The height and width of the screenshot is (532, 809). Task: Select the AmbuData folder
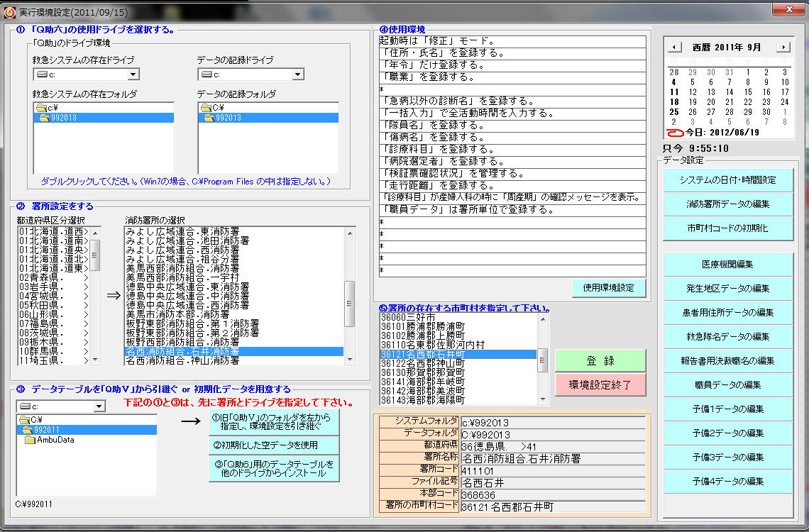55,440
